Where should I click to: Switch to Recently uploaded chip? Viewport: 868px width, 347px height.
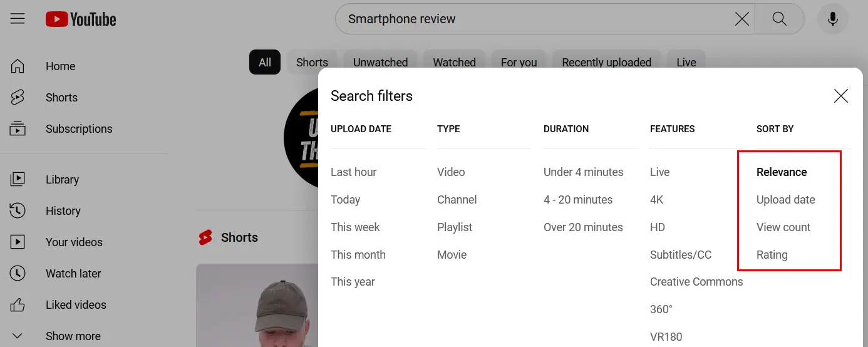[x=606, y=63]
